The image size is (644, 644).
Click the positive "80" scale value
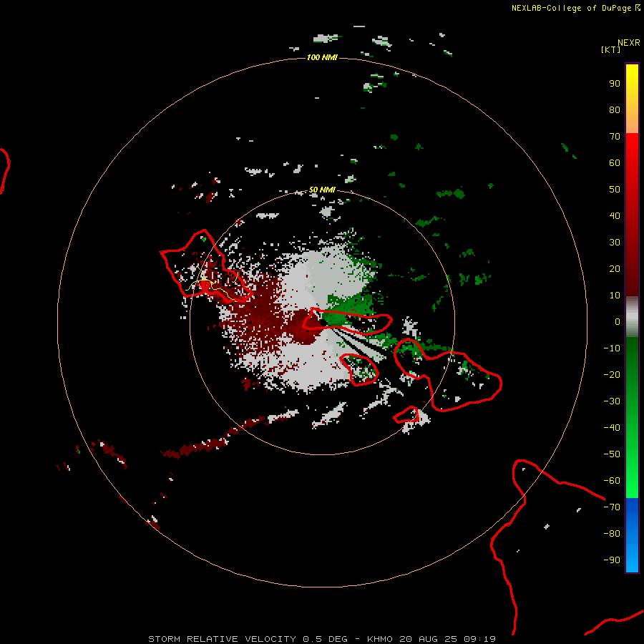[615, 110]
